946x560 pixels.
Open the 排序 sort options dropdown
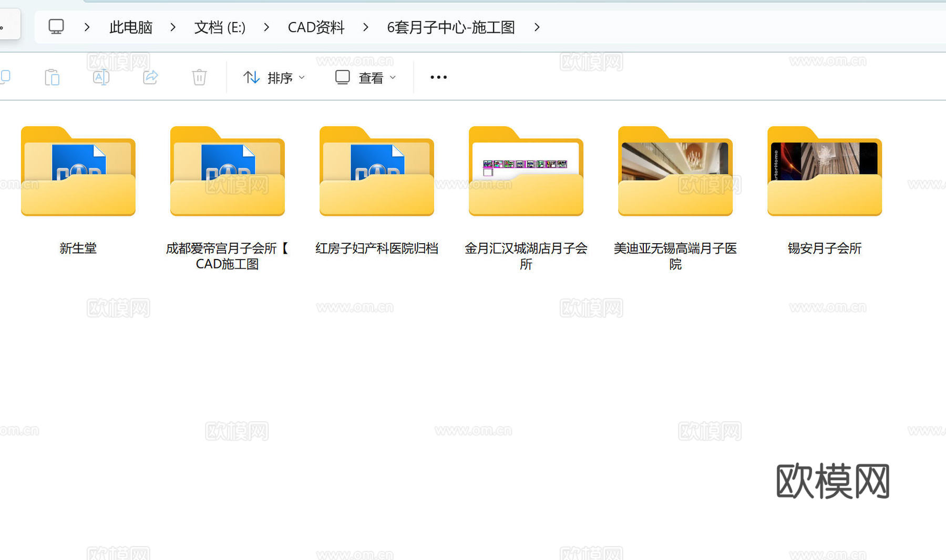tap(273, 77)
